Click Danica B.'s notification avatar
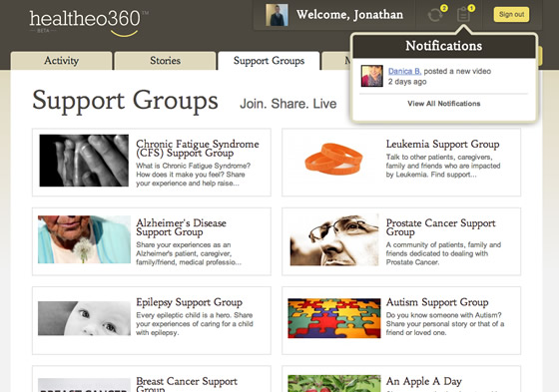The width and height of the screenshot is (559, 392). 371,76
